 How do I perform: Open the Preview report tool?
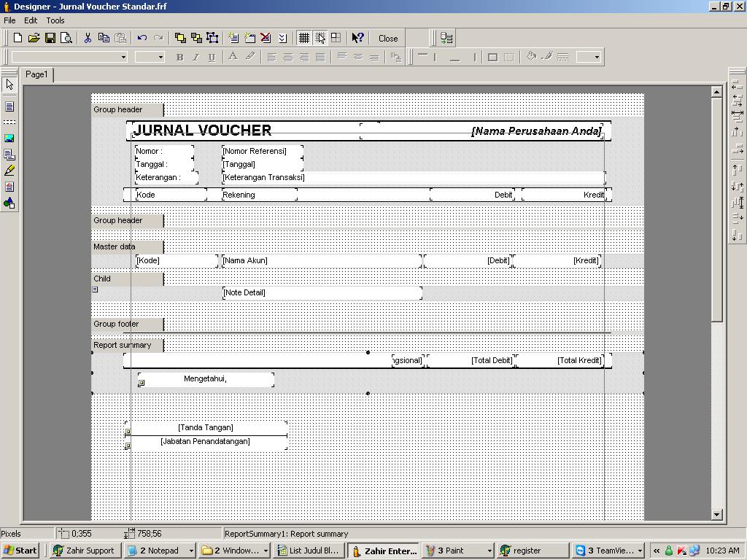point(66,38)
